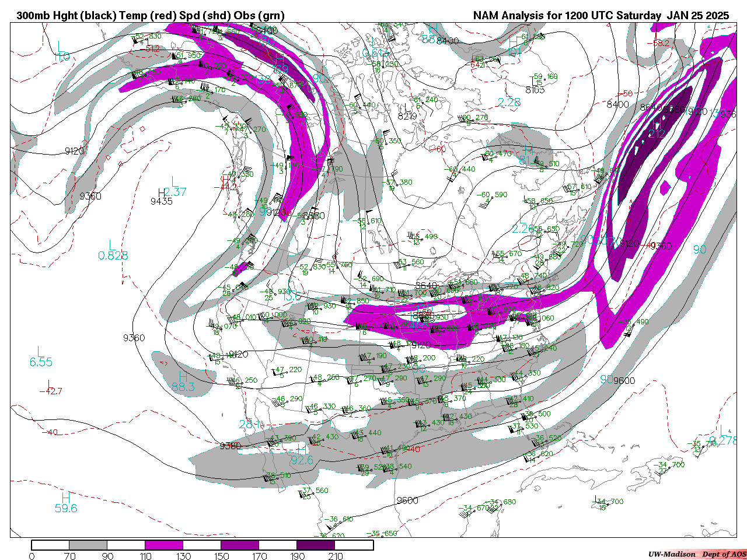The width and height of the screenshot is (747, 560).
Task: Click the cyan 2.28 value label
Action: (x=509, y=102)
